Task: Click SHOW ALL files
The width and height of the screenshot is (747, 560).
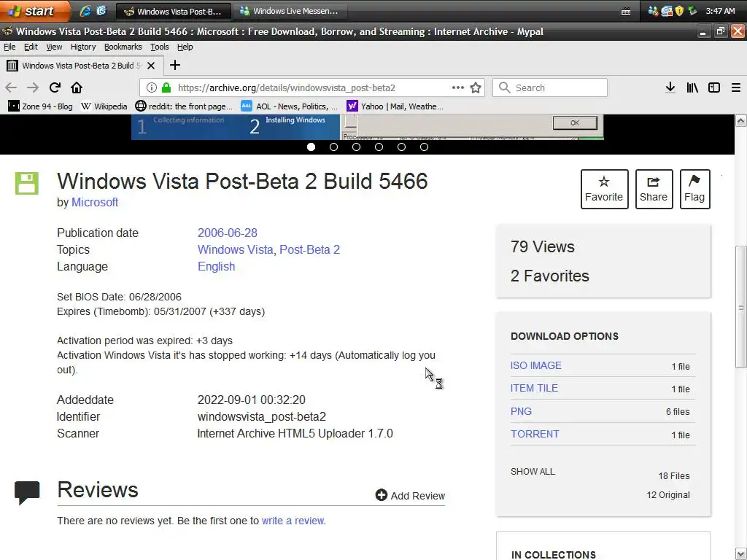Action: [533, 472]
